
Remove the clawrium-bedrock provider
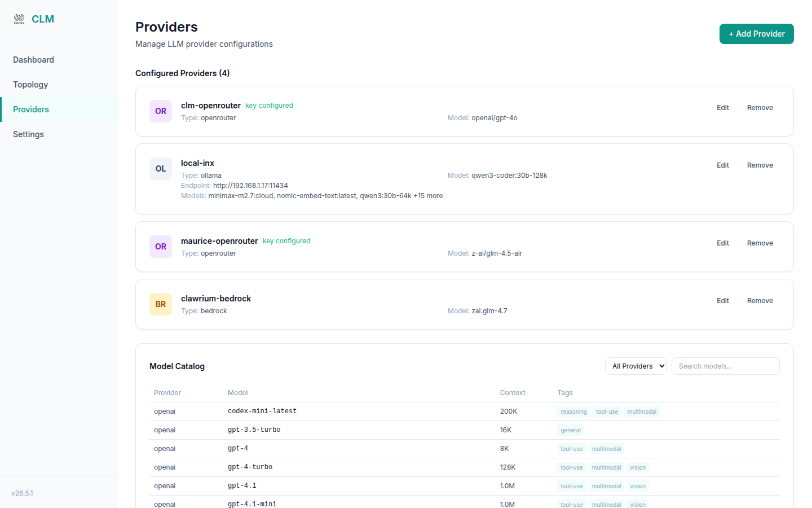760,301
